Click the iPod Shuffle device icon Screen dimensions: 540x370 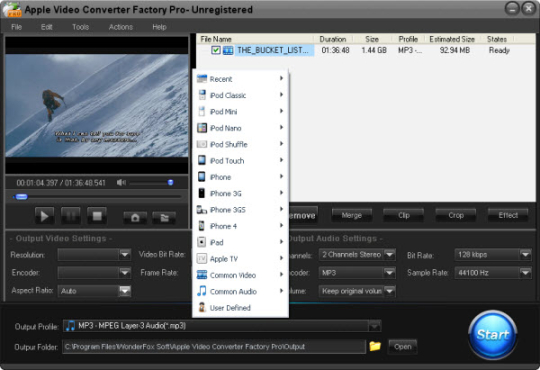pos(202,144)
